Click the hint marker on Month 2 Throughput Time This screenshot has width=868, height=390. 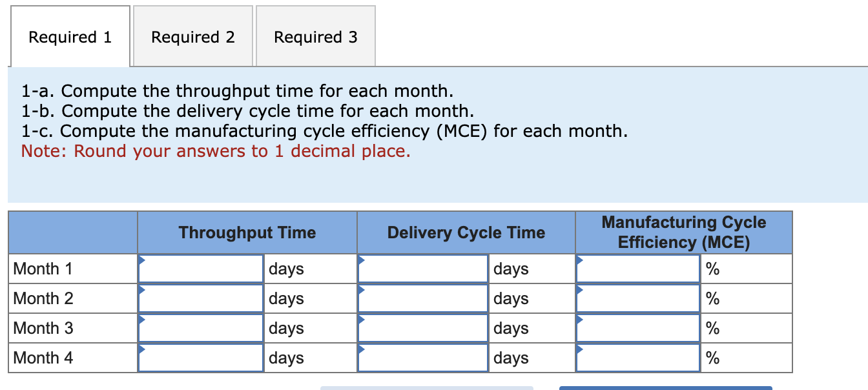pos(139,289)
